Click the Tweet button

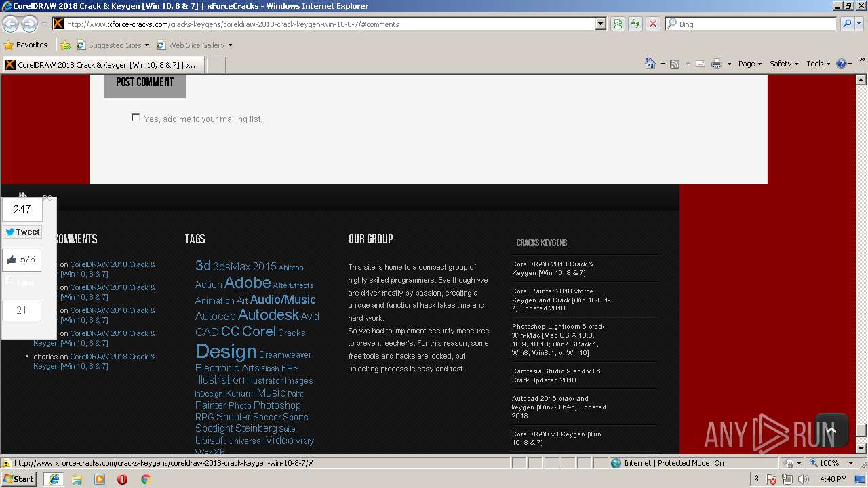pos(22,232)
